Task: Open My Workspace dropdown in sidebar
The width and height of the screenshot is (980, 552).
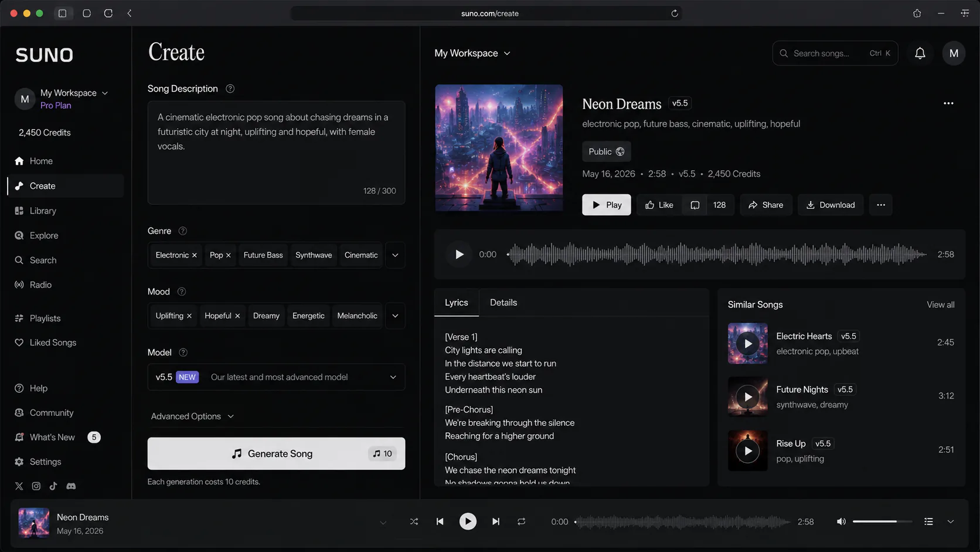Action: click(74, 93)
